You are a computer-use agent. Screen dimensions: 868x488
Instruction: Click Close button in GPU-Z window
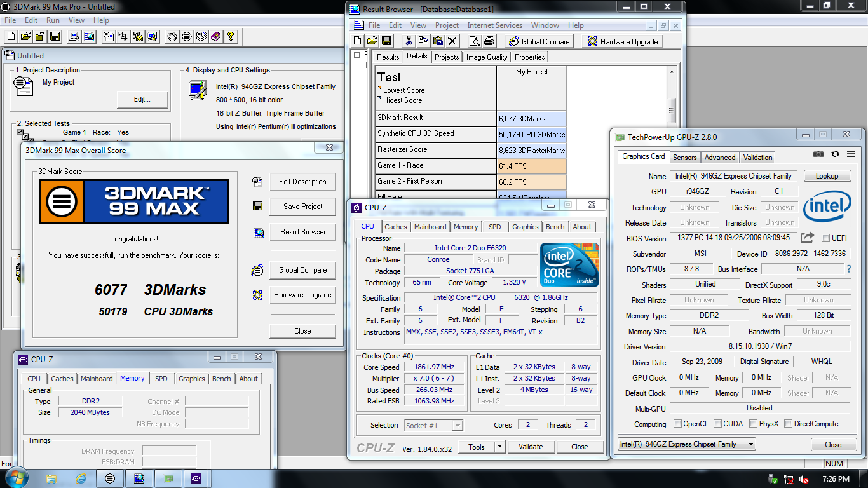point(833,445)
